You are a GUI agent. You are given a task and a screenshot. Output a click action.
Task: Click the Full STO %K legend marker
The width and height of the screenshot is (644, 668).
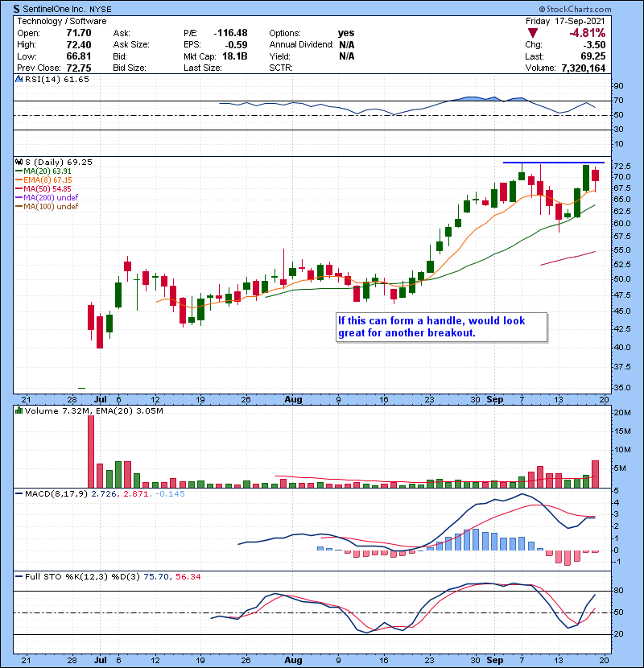coord(19,578)
